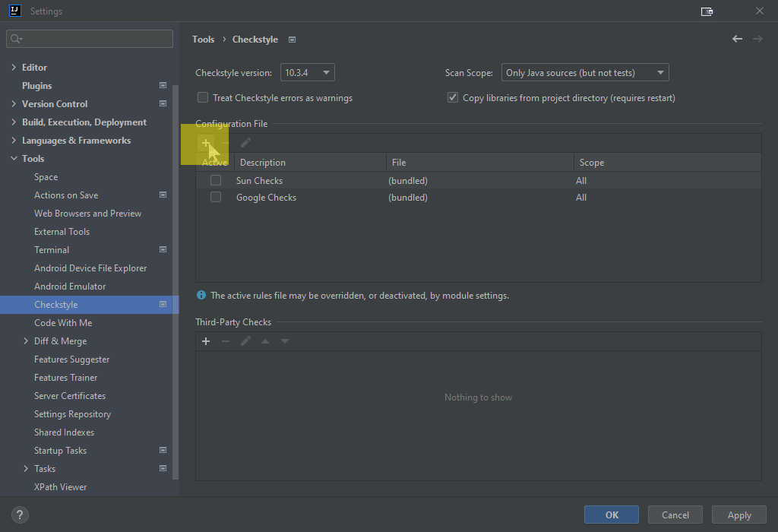Expand Build, Execution, Deployment section
The width and height of the screenshot is (778, 532).
[x=14, y=122]
